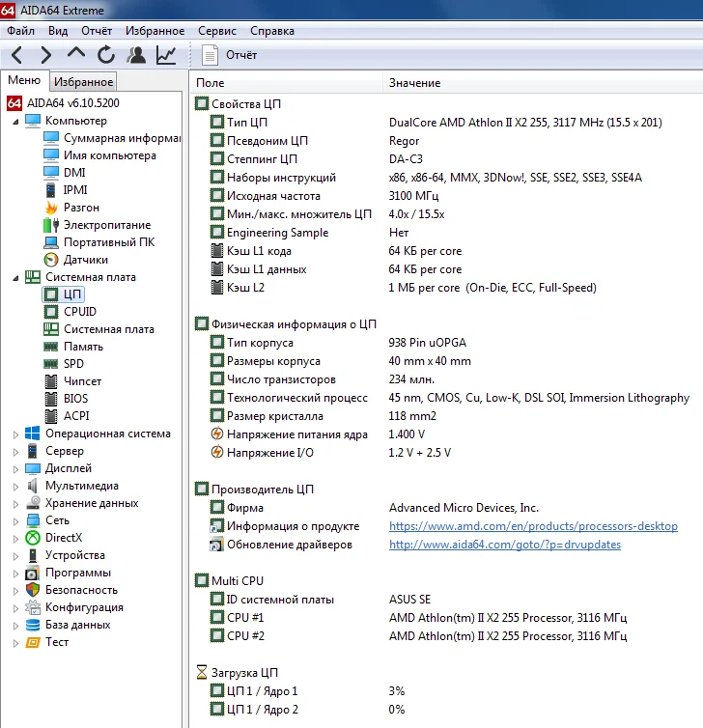The width and height of the screenshot is (703, 728).
Task: Click the CPUID chip icon
Action: point(51,312)
